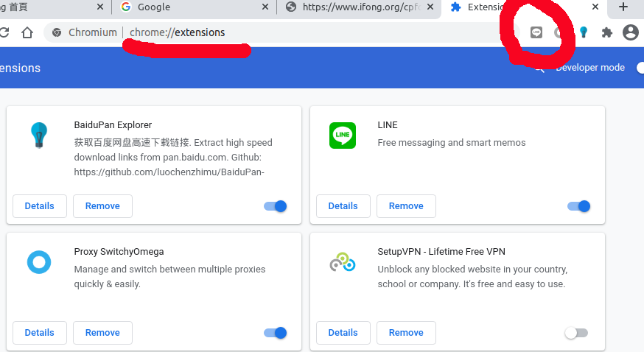Switch to the ifong.org tab
The width and height of the screenshot is (644, 352).
[x=354, y=7]
